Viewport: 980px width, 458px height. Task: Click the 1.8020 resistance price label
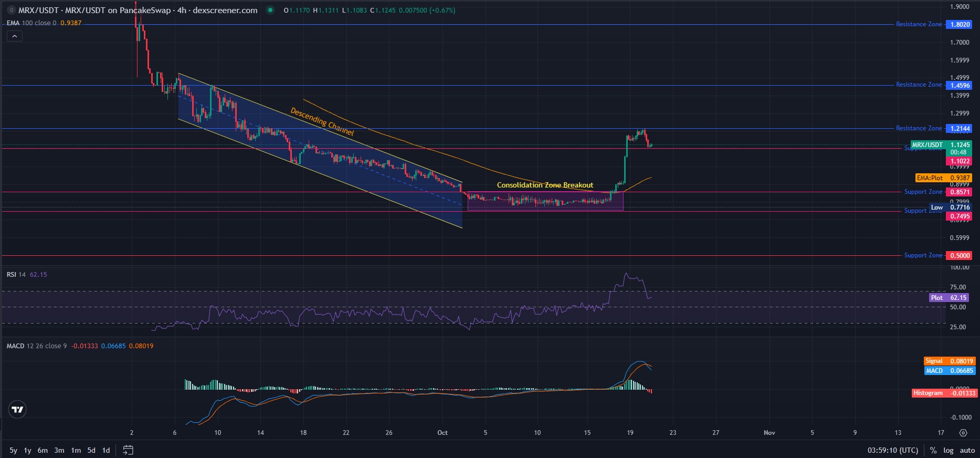coord(960,25)
